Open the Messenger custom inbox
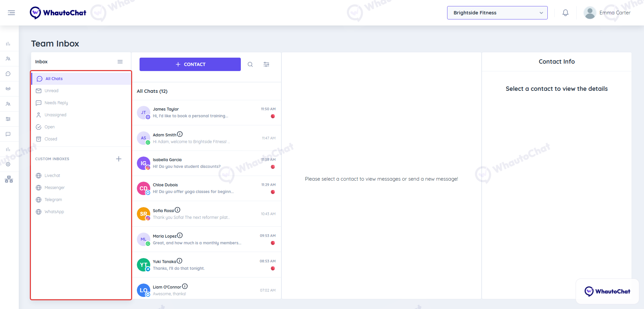The height and width of the screenshot is (309, 644). pyautogui.click(x=81, y=188)
